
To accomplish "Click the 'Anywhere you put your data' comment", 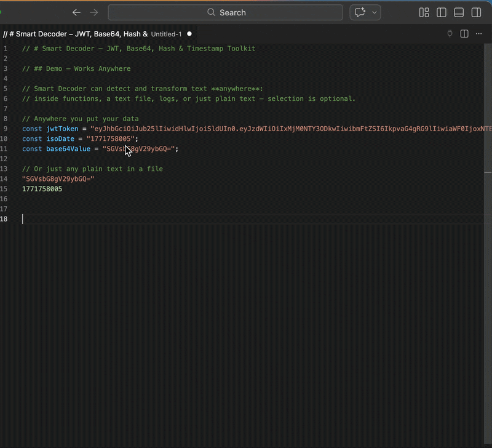I will 81,119.
